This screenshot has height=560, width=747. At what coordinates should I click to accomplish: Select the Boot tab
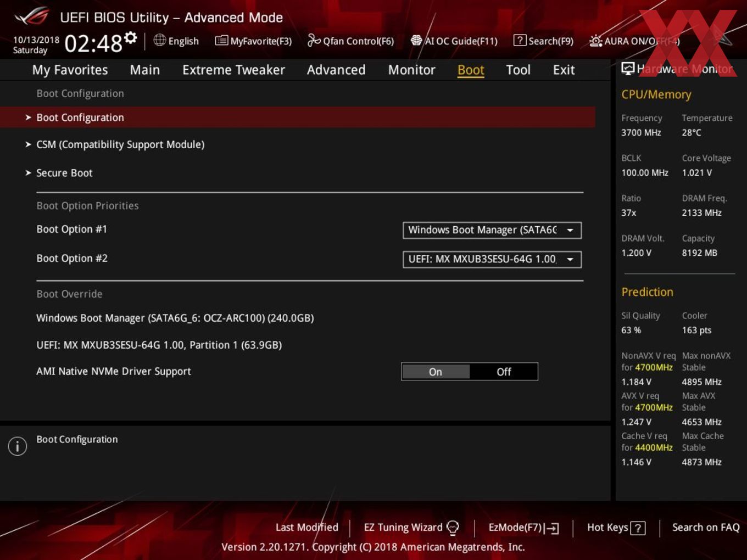coord(471,70)
